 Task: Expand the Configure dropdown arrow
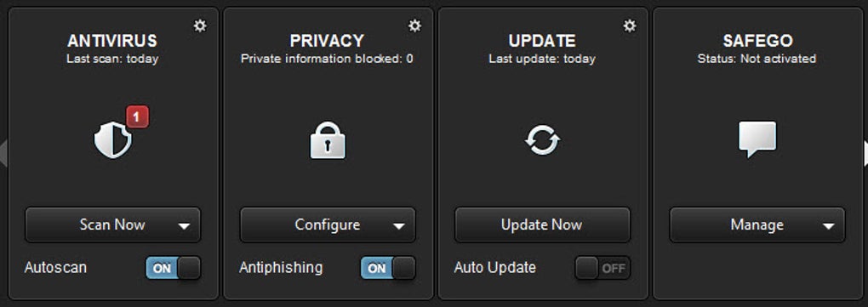(399, 225)
